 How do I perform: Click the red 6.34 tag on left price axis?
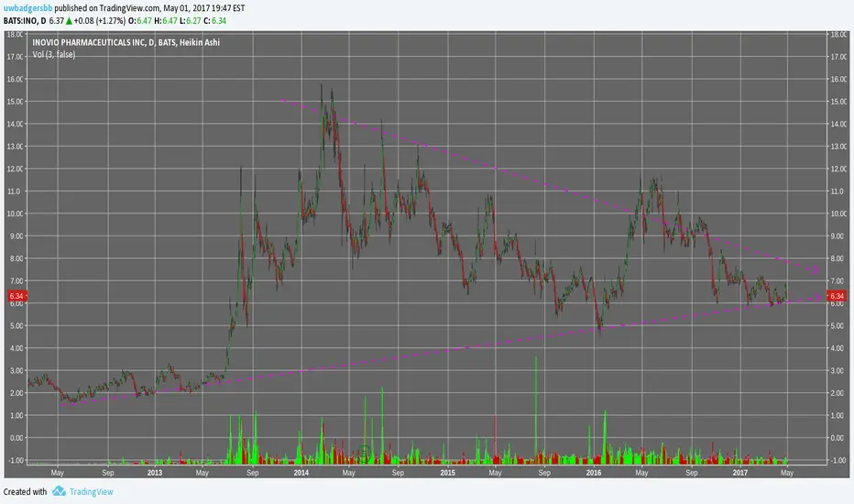coord(16,296)
